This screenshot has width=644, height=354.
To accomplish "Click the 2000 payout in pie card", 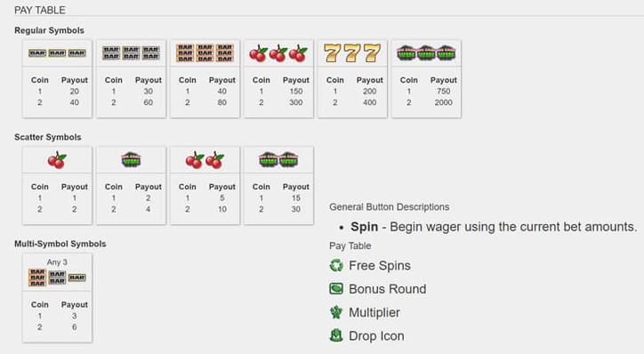I will coord(443,102).
